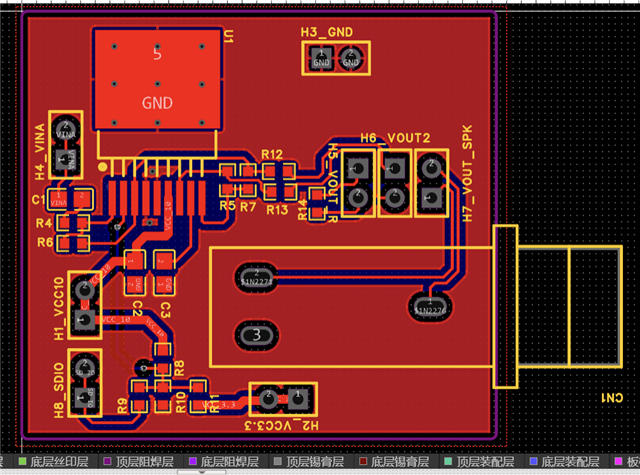Select round pad 2 of H1_VCC10 header

pos(85,290)
